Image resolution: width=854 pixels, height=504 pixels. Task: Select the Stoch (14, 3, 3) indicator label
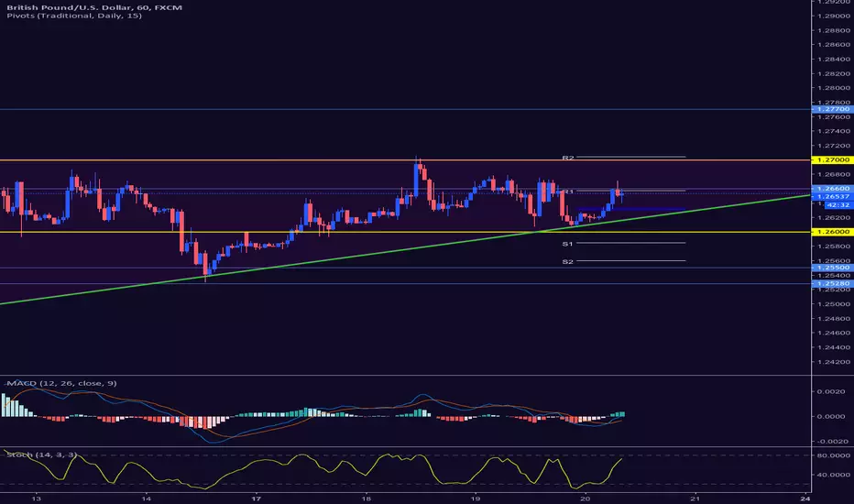pos(41,455)
